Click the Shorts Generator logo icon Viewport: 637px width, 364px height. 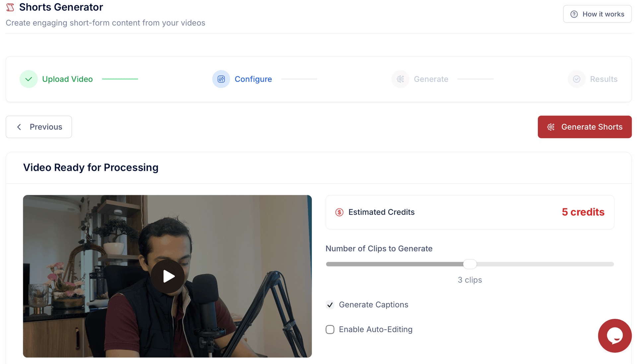(10, 7)
